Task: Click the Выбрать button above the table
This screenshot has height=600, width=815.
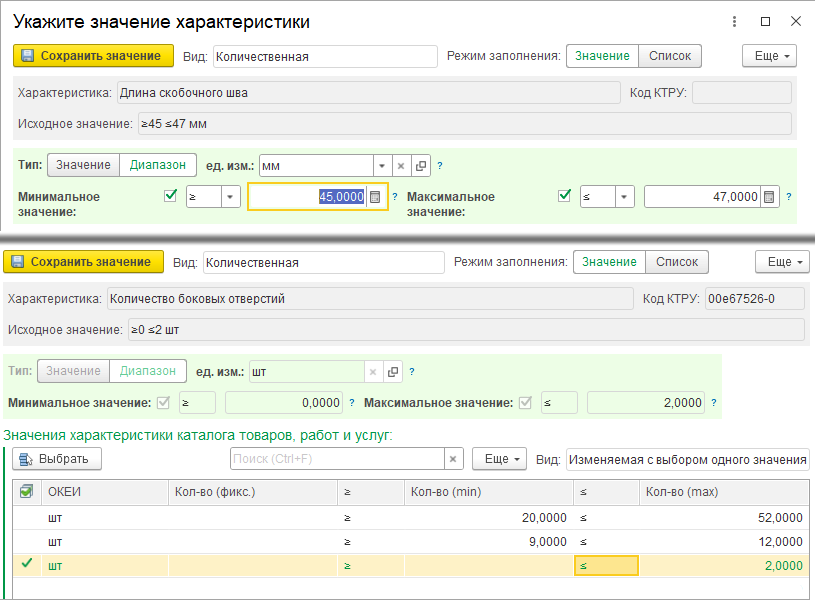Action: click(x=57, y=459)
